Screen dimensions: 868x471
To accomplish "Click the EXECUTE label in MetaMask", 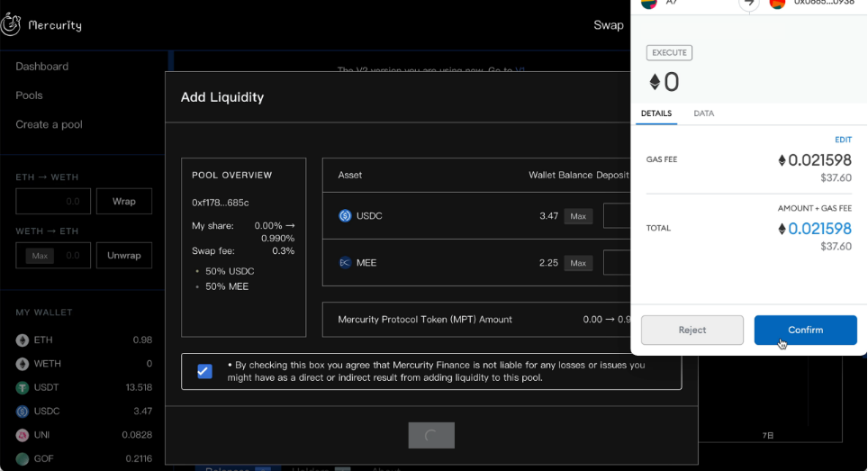I will point(669,52).
